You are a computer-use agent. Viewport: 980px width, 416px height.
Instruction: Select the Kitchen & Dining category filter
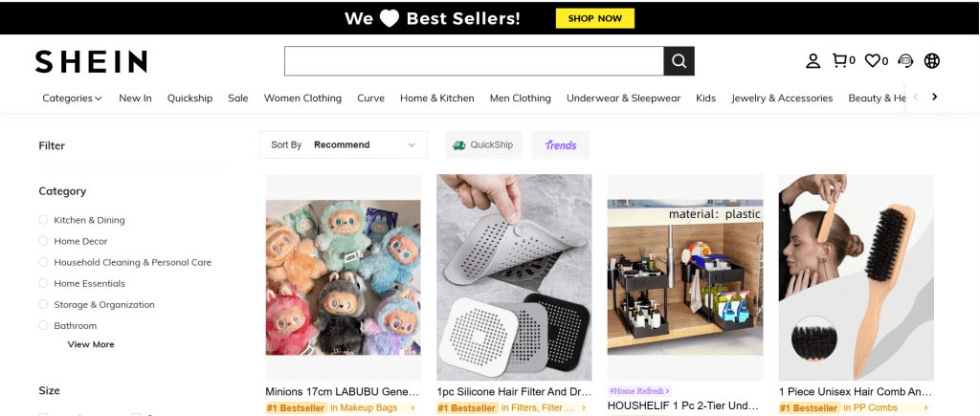pos(43,220)
